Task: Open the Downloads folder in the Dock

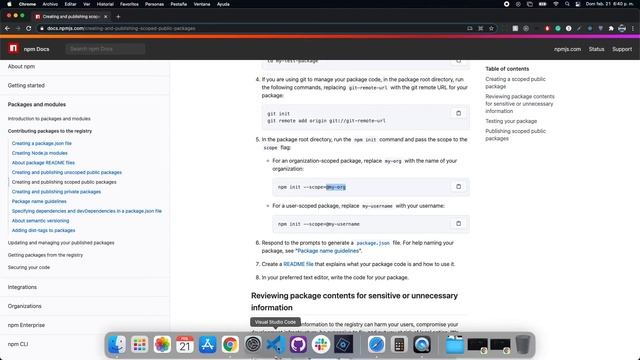Action: tap(455, 344)
